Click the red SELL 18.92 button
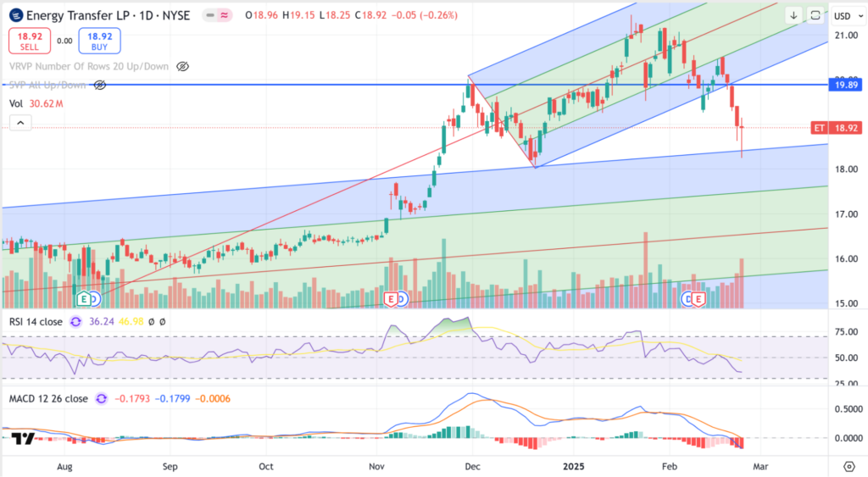The height and width of the screenshot is (477, 868). [x=30, y=41]
